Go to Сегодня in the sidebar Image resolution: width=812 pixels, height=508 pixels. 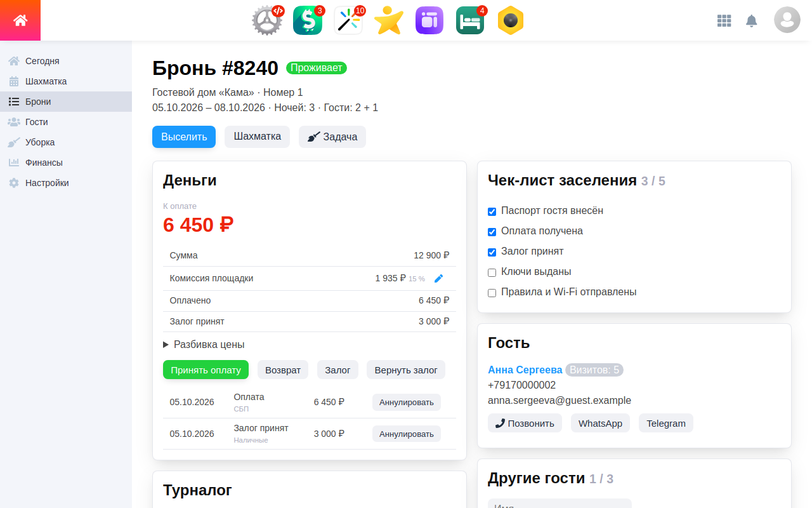click(x=66, y=61)
